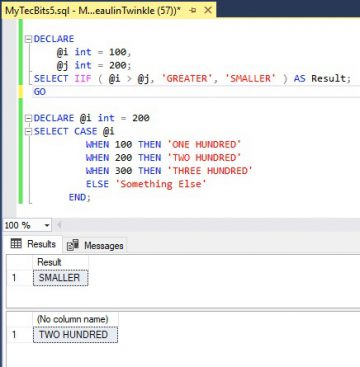
Task: Place cursor on the GO line
Action: click(x=40, y=92)
